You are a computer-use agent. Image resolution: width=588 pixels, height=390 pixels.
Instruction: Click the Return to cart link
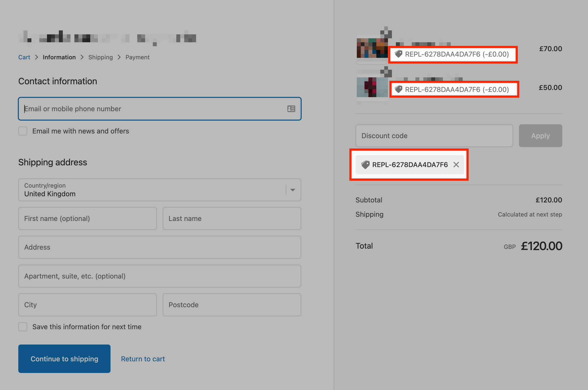point(143,359)
